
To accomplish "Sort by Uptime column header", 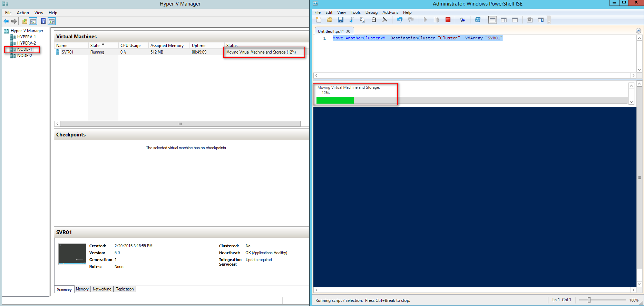I will 207,46.
